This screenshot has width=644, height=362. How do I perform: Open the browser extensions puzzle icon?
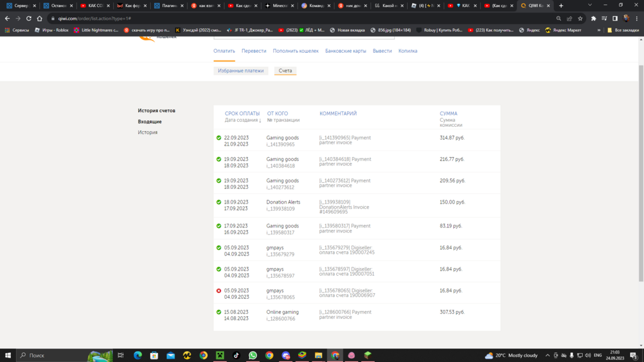pos(594,19)
